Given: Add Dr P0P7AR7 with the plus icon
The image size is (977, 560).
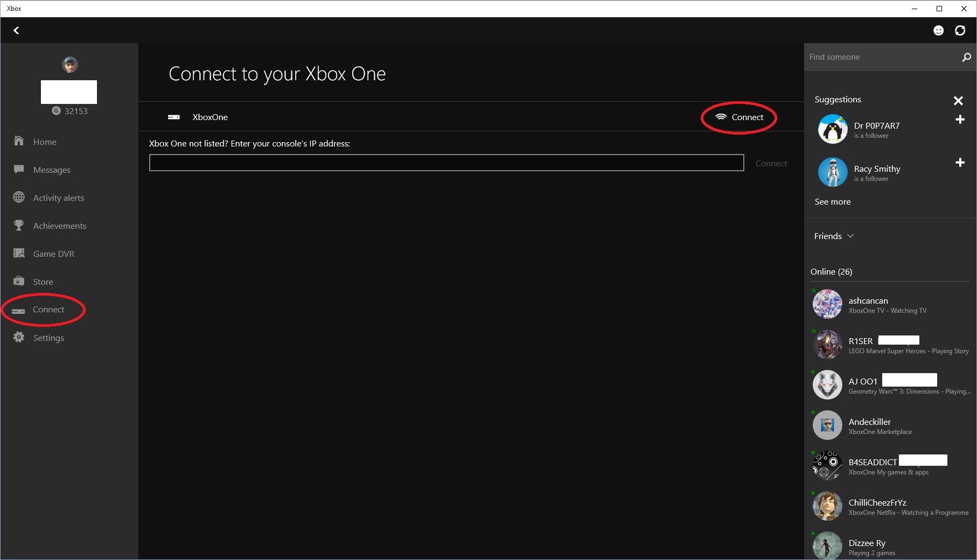Looking at the screenshot, I should [x=960, y=120].
